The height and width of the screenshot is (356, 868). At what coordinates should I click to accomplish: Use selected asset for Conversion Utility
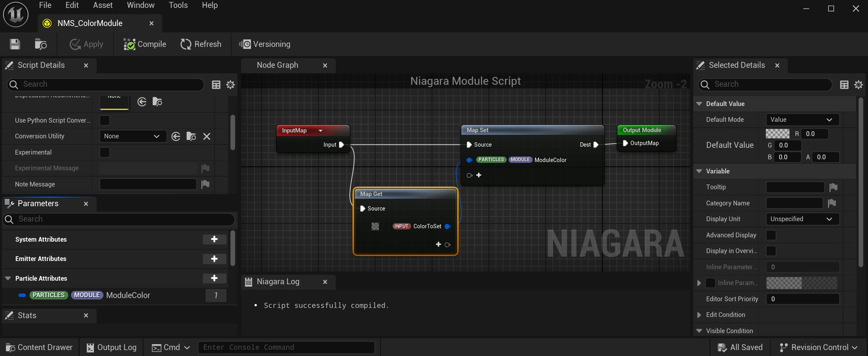click(176, 136)
